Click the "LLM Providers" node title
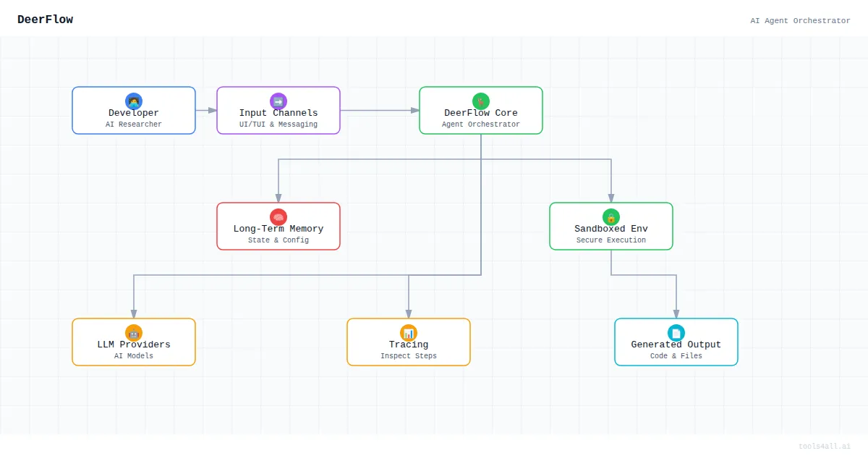The image size is (868, 456). tap(134, 345)
